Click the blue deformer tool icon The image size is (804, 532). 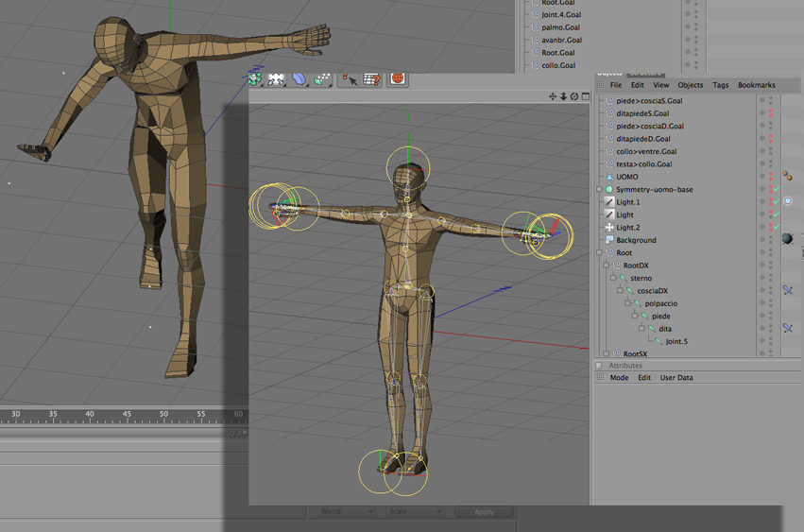299,79
